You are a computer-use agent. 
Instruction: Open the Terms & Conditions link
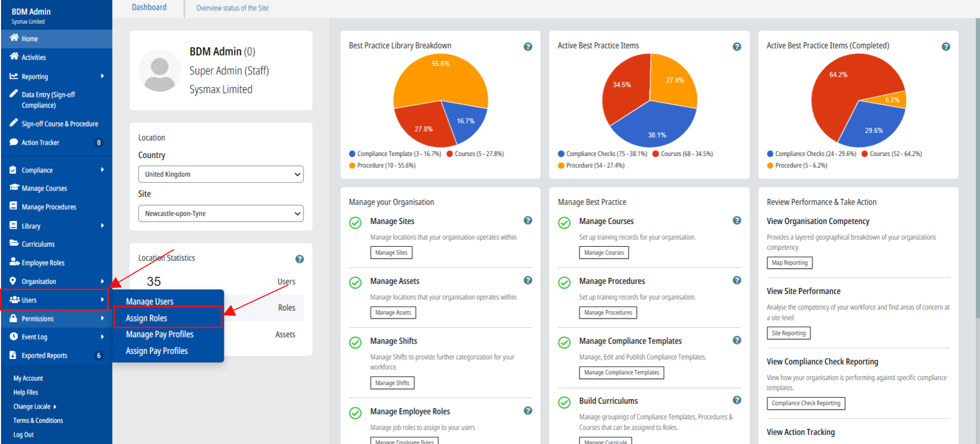click(x=38, y=420)
